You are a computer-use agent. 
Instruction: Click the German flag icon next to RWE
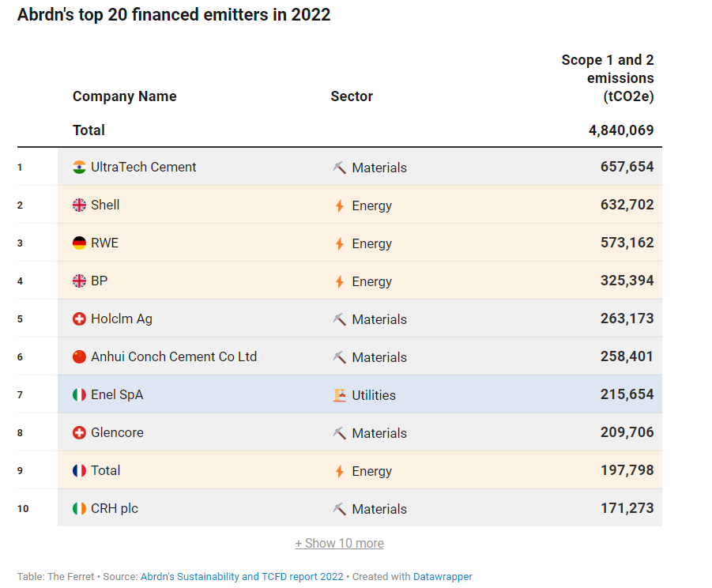tap(79, 243)
